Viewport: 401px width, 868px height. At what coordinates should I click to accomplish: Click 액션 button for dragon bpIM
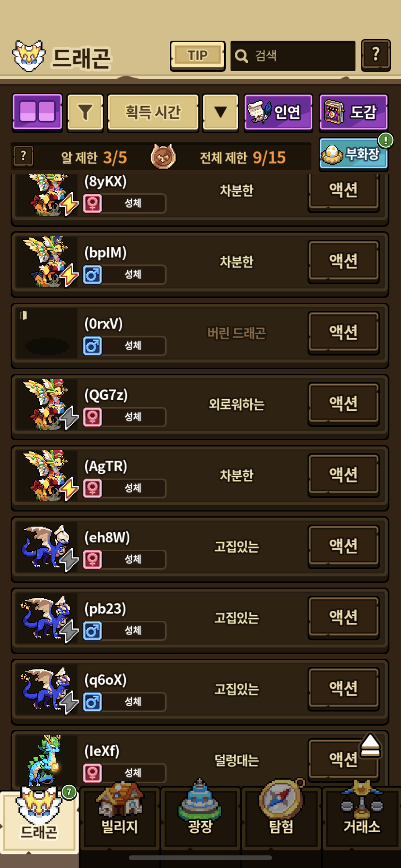343,262
